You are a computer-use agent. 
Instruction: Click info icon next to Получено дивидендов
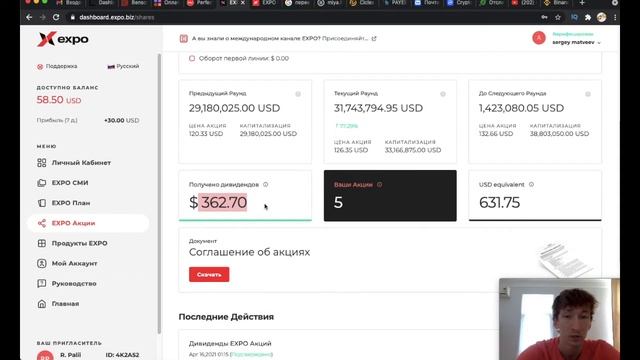[x=266, y=184]
